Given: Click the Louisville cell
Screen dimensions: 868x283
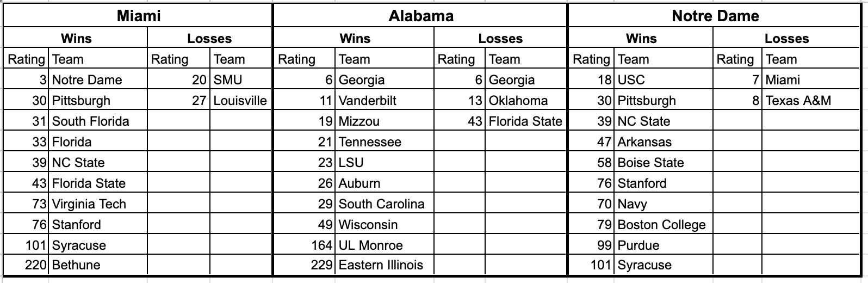Looking at the screenshot, I should 240,101.
